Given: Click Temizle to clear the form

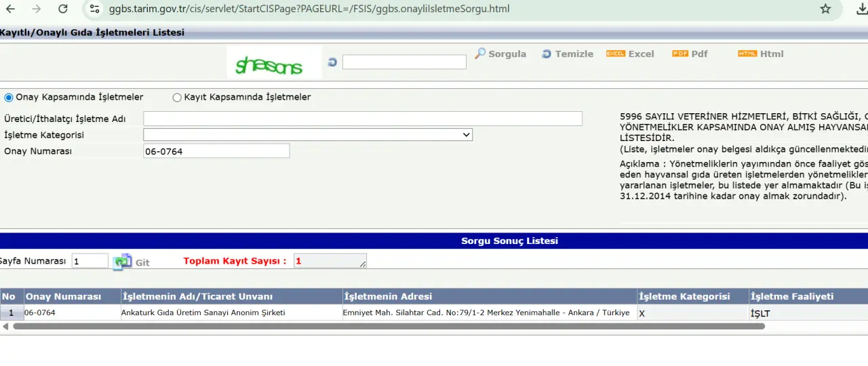Looking at the screenshot, I should click(x=568, y=54).
